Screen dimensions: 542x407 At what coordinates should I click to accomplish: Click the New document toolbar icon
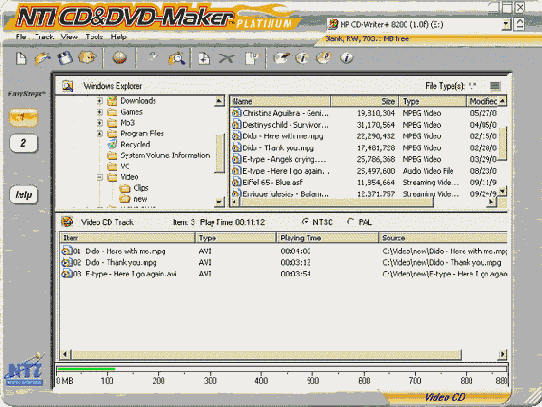pos(21,58)
